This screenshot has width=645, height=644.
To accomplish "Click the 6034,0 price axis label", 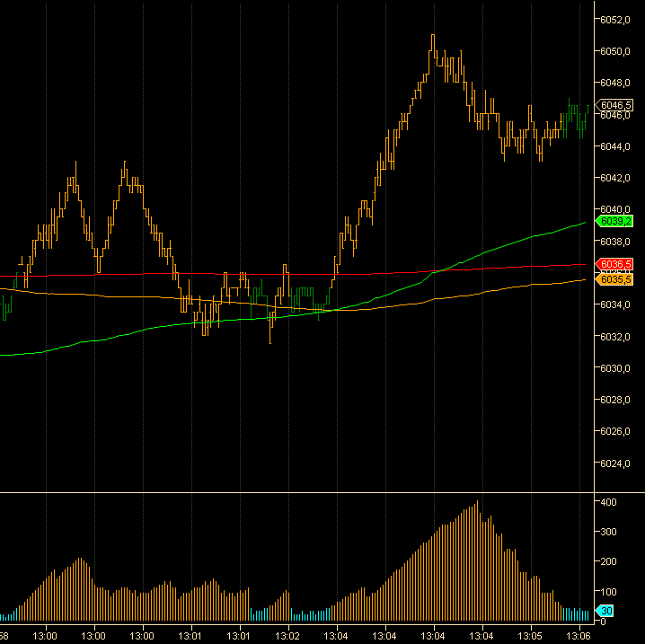I will coord(615,304).
